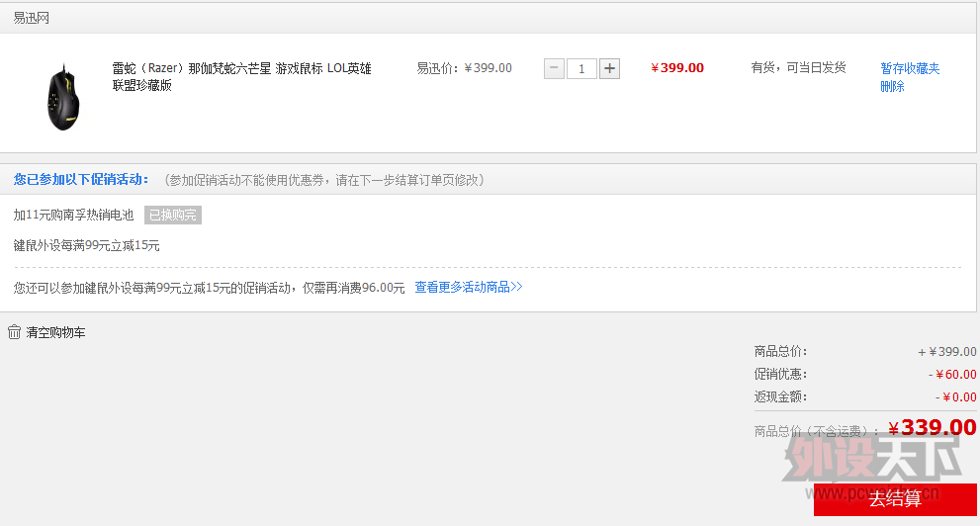Click the quantity input field showing 1
This screenshot has width=980, height=526.
[581, 68]
